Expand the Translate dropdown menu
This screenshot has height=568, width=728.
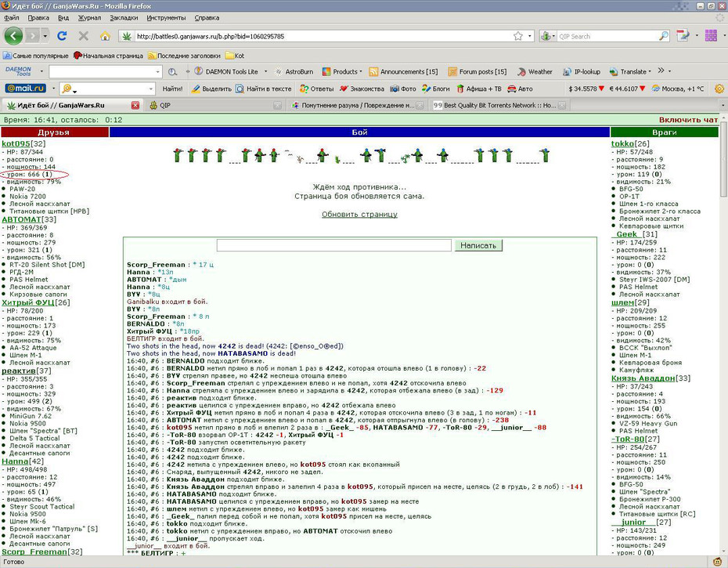coord(650,71)
